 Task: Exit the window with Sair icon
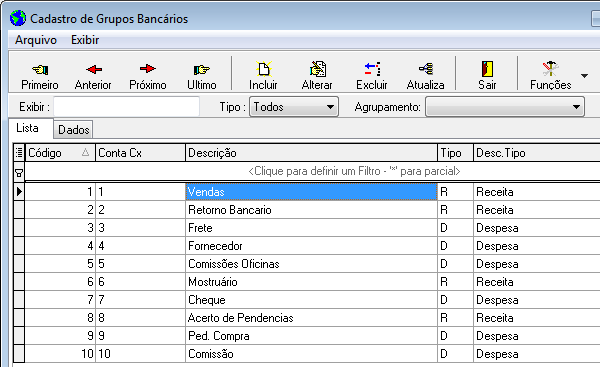click(487, 69)
